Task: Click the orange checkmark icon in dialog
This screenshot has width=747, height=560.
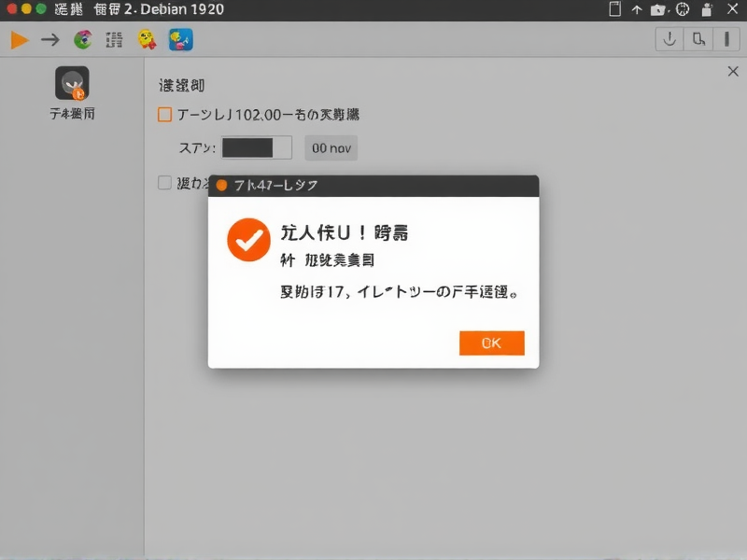Action: 248,240
